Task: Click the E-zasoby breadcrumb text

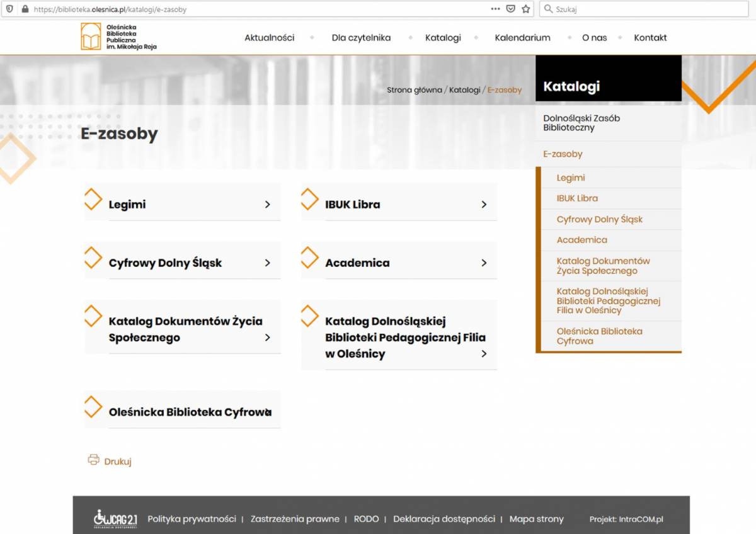Action: point(505,90)
